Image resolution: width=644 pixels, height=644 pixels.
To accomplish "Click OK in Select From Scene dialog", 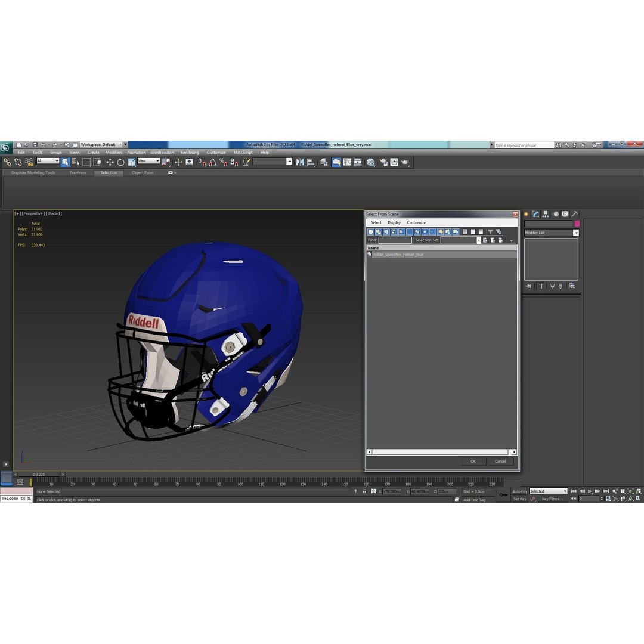I will coord(473,461).
